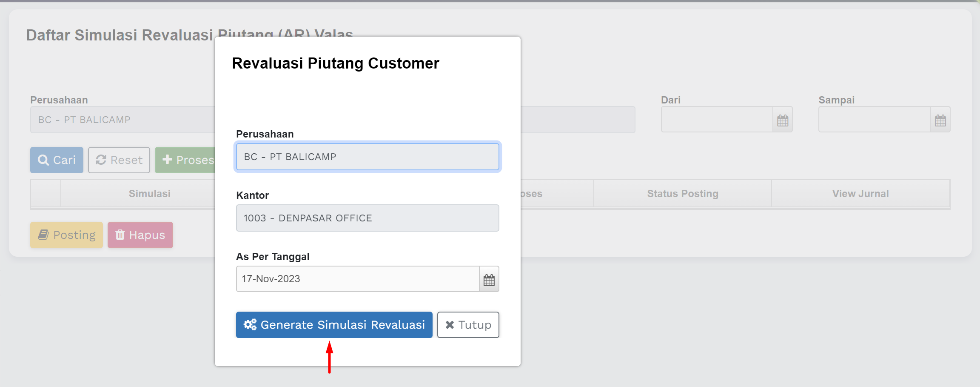The width and height of the screenshot is (980, 387).
Task: Open the Dari date calendar icon
Action: tap(783, 120)
